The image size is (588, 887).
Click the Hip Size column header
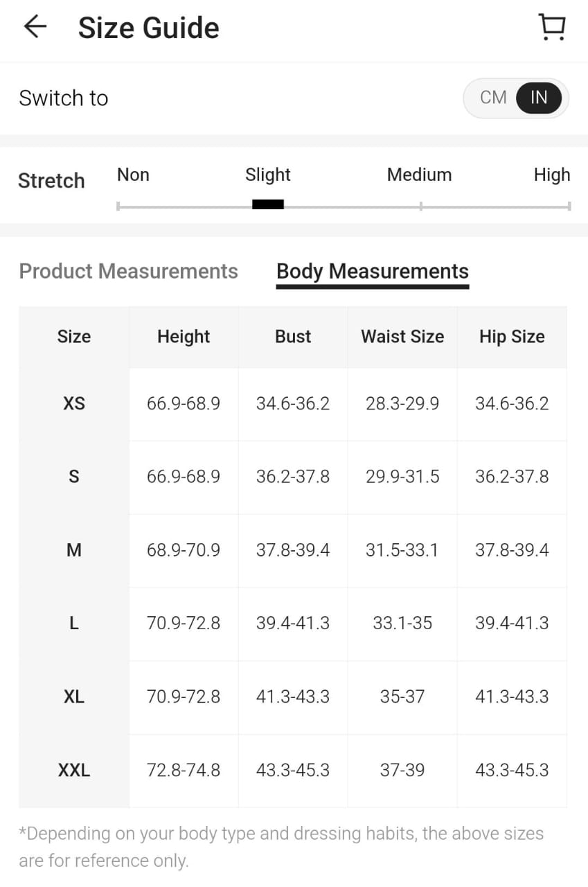(512, 337)
